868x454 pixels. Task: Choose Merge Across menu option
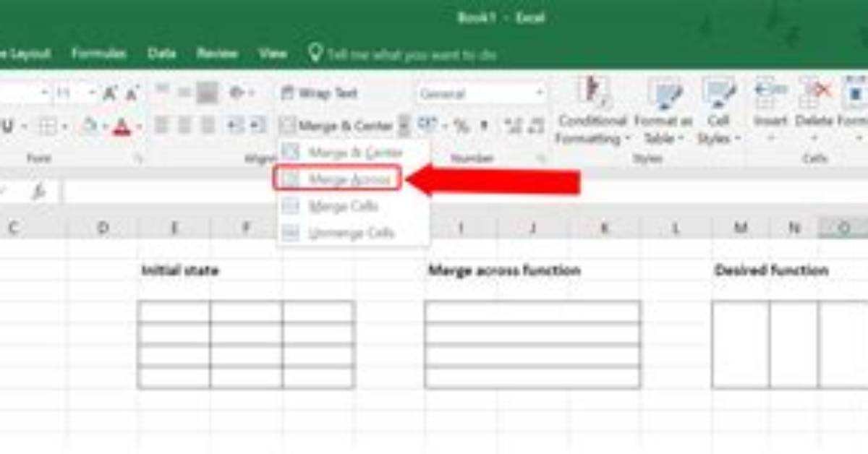[338, 179]
